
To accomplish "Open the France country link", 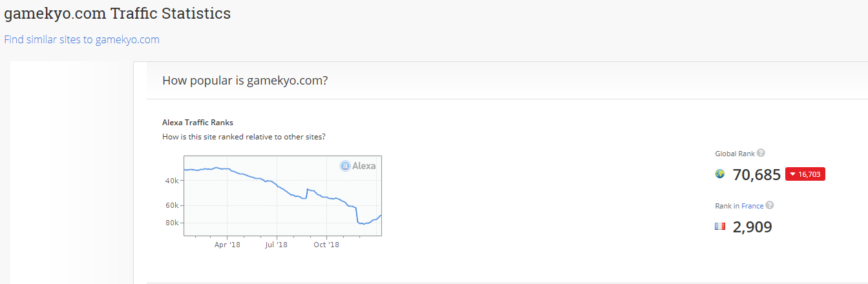I will pyautogui.click(x=752, y=206).
